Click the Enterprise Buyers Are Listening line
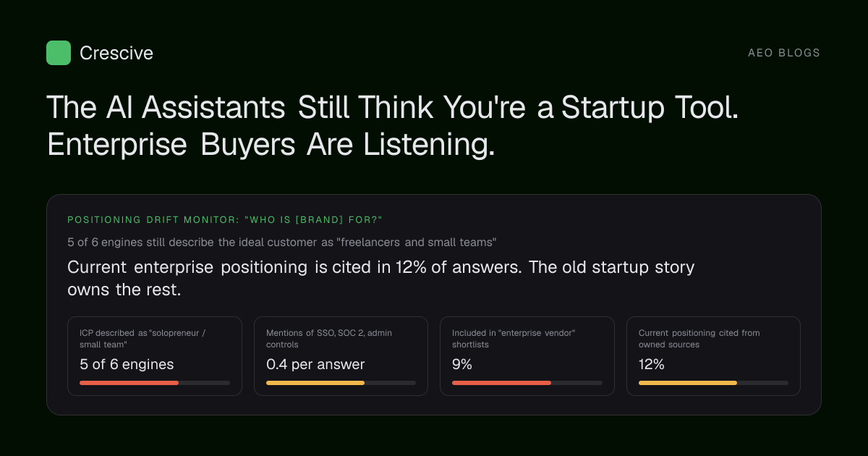 click(x=271, y=145)
